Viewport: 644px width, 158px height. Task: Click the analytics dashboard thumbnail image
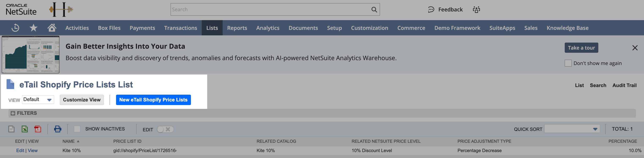(30, 54)
